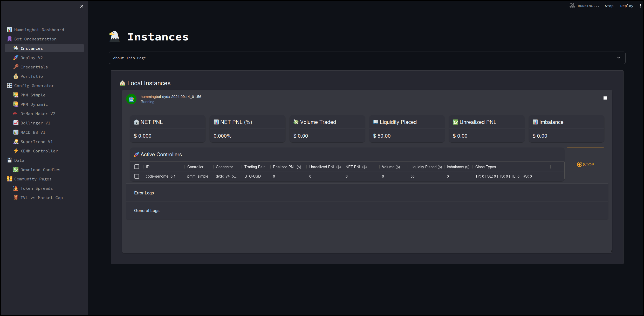This screenshot has height=316, width=644.
Task: Sort the table by the Trading Pair column
Action: pos(254,167)
